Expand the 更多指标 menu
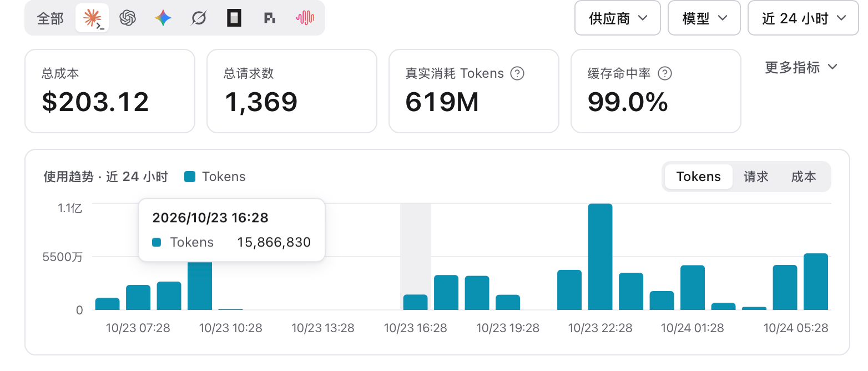868x371 pixels. pyautogui.click(x=801, y=67)
